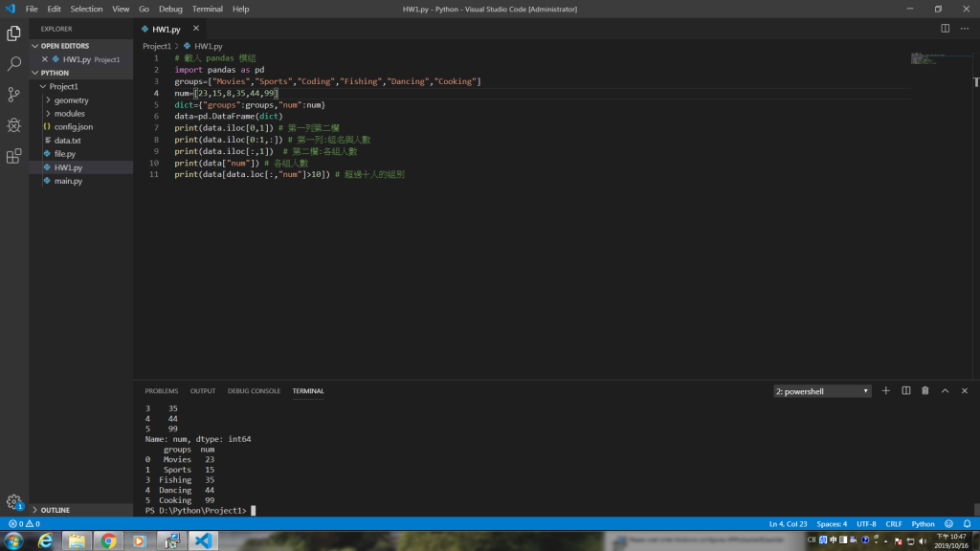Open File Explorer from taskbar
Screen dimensions: 980x551
(77, 541)
